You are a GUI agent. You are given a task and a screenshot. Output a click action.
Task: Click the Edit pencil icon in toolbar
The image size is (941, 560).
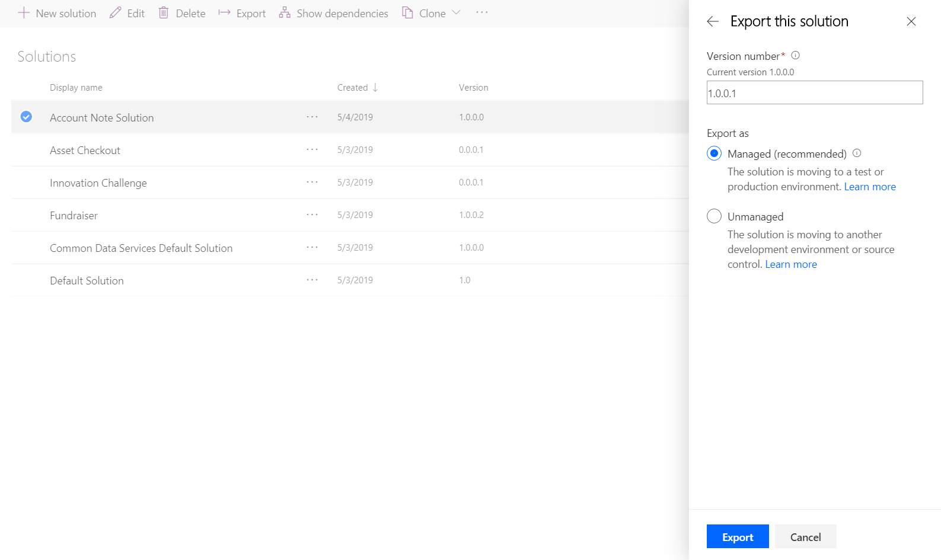[x=115, y=13]
